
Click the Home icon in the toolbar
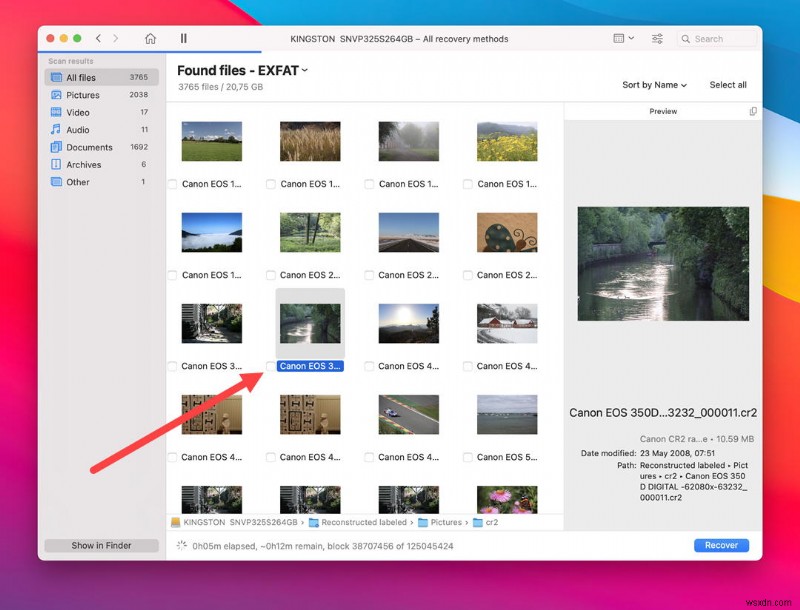pos(150,38)
